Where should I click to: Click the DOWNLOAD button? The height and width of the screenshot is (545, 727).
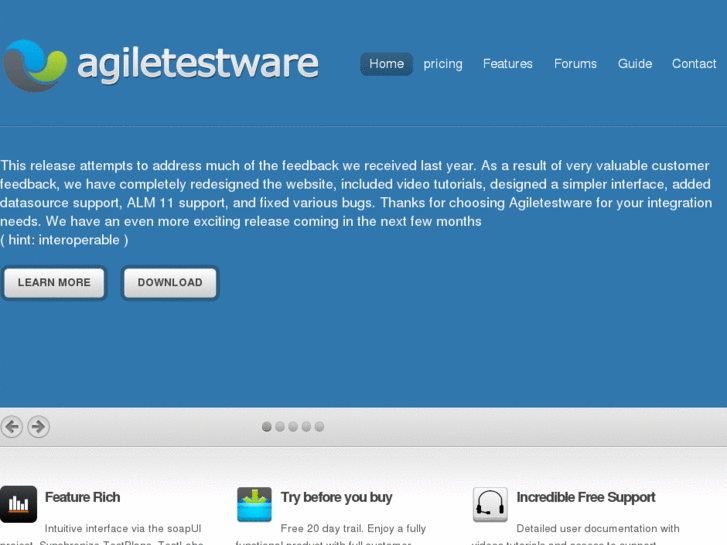170,282
